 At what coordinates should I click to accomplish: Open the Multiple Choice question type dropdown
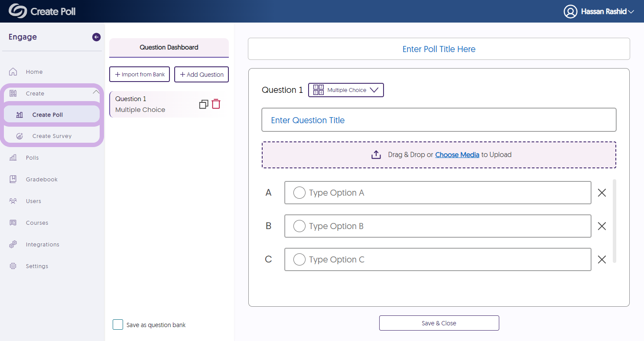tap(346, 90)
